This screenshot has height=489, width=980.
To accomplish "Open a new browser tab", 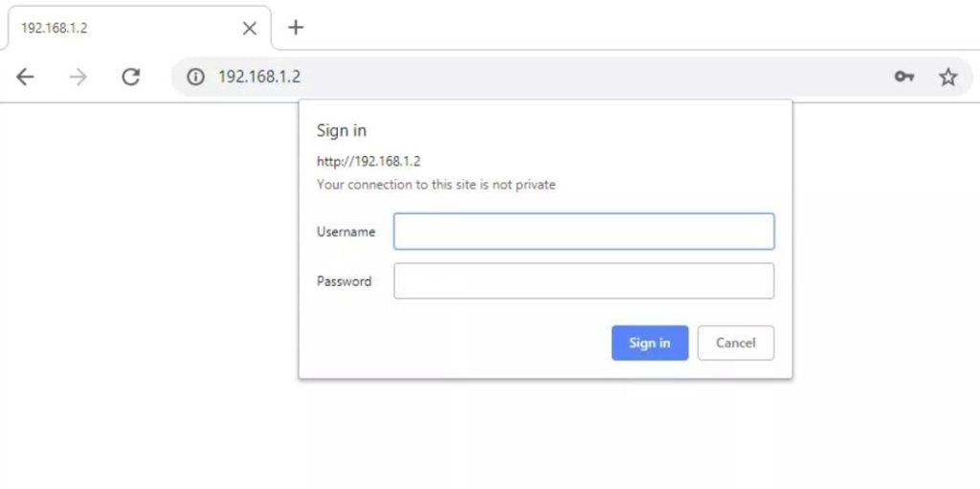I will tap(296, 28).
